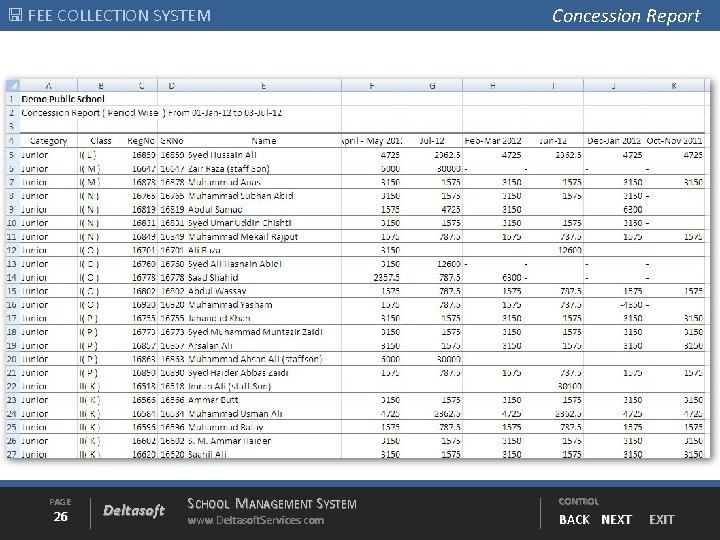
Task: Select column E header
Action: tap(263, 85)
